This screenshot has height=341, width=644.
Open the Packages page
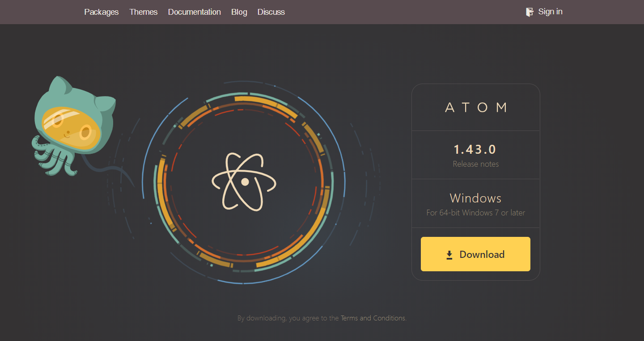102,12
